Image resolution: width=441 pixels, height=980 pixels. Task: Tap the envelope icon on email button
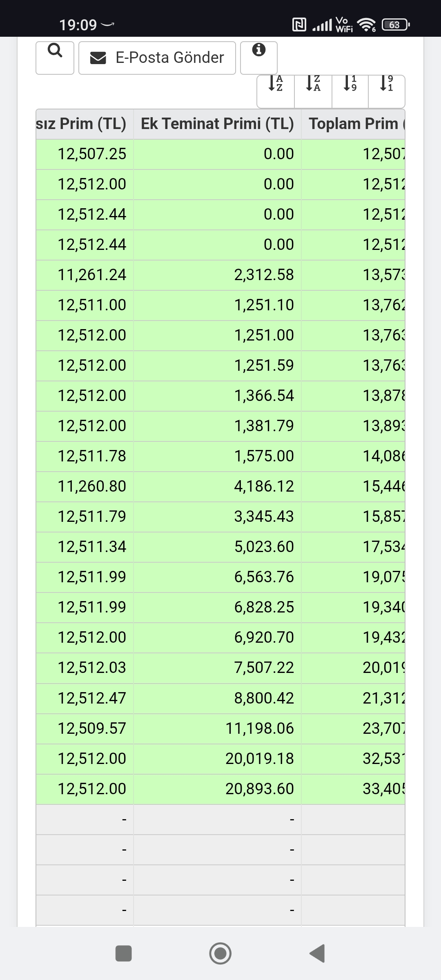98,58
